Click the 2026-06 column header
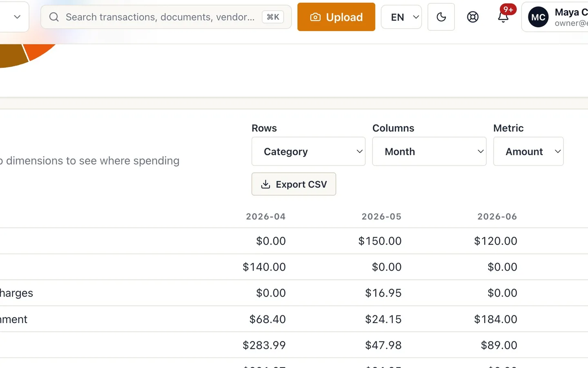The image size is (588, 368). pos(497,216)
